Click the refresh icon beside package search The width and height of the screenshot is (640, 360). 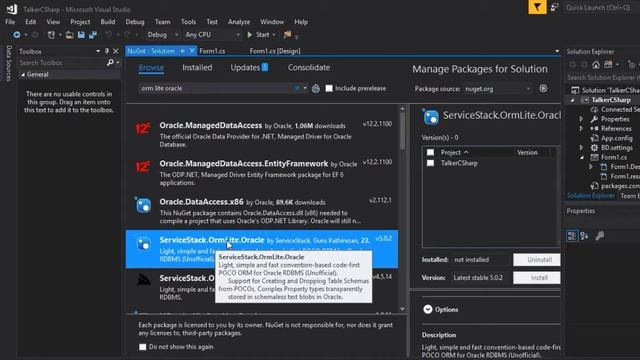[316, 88]
